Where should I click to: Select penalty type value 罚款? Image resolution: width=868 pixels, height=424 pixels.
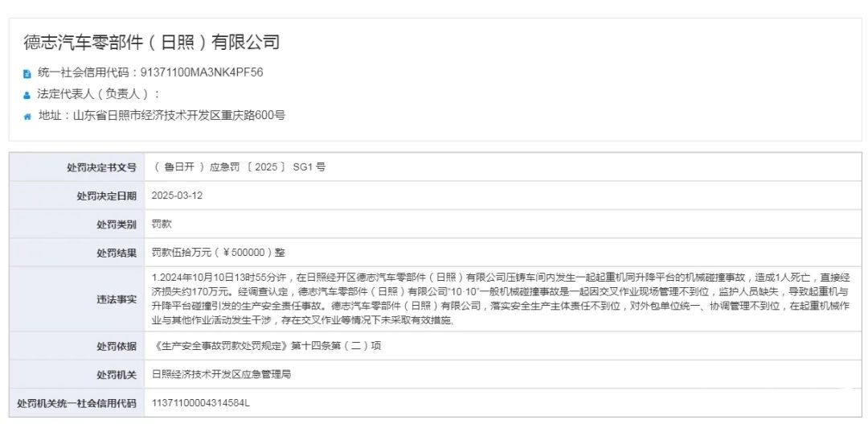(162, 224)
